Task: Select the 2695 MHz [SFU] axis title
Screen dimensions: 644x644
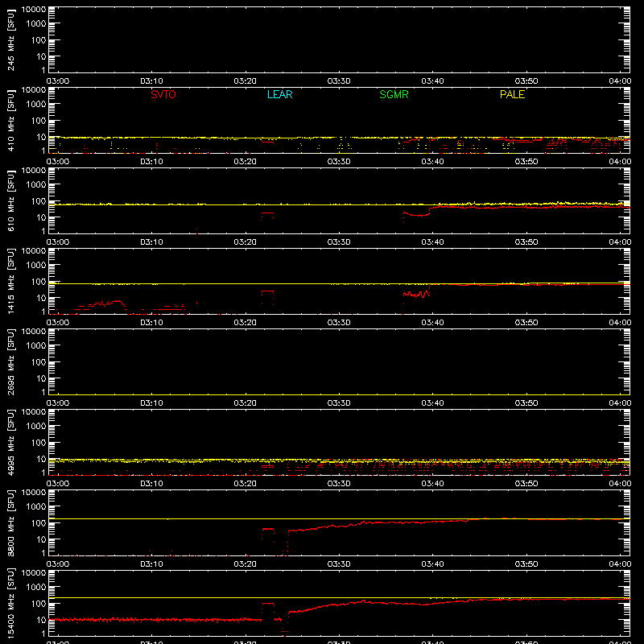Action: pyautogui.click(x=11, y=361)
